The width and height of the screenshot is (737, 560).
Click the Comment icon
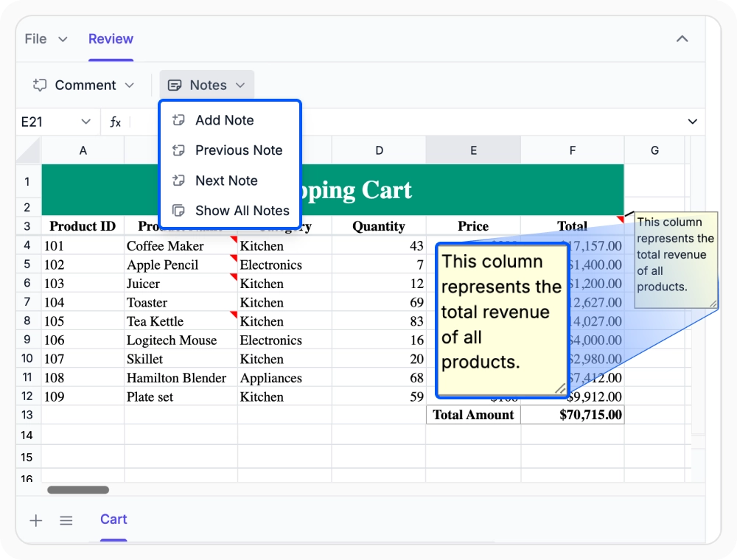point(40,85)
